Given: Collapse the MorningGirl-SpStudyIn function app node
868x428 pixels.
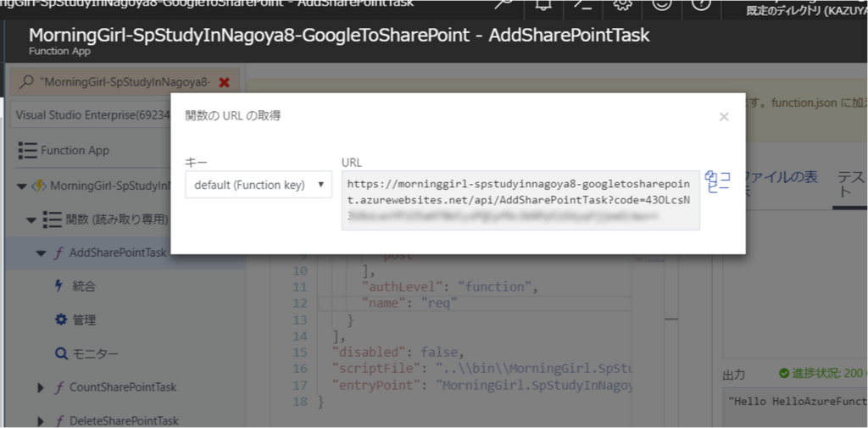Looking at the screenshot, I should [x=21, y=186].
